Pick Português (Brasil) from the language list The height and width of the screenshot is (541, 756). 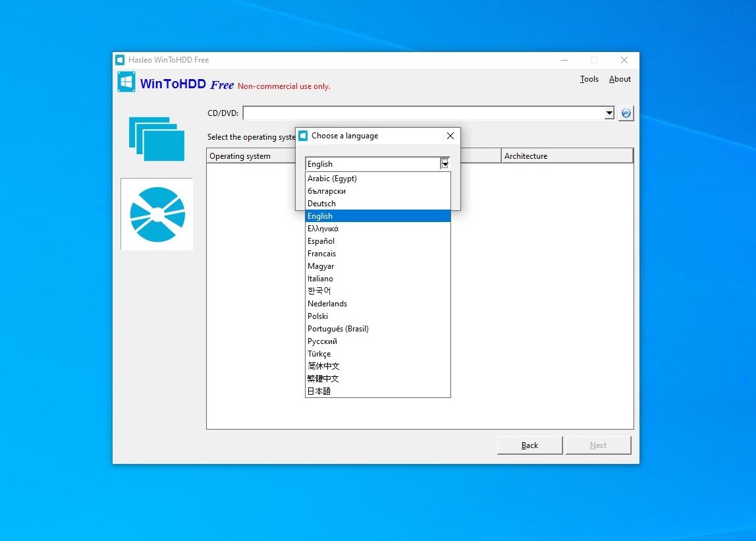(378, 329)
